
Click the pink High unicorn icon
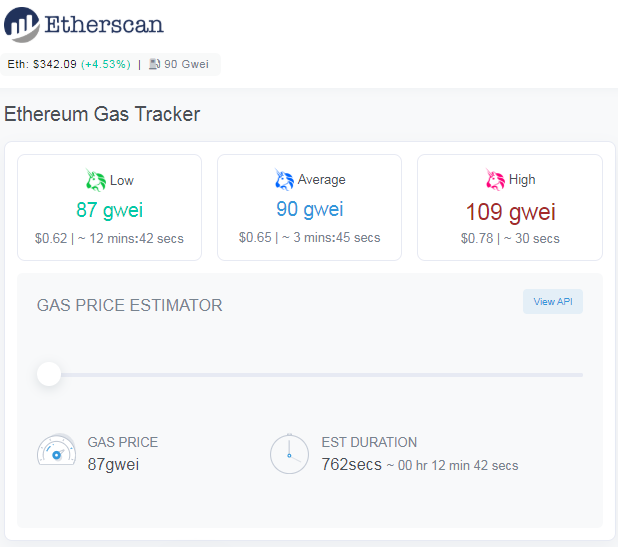(495, 179)
